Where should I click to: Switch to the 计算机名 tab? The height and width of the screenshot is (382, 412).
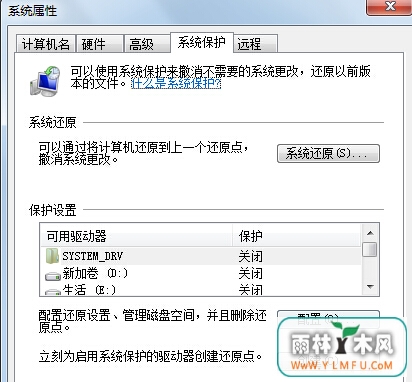click(x=46, y=44)
